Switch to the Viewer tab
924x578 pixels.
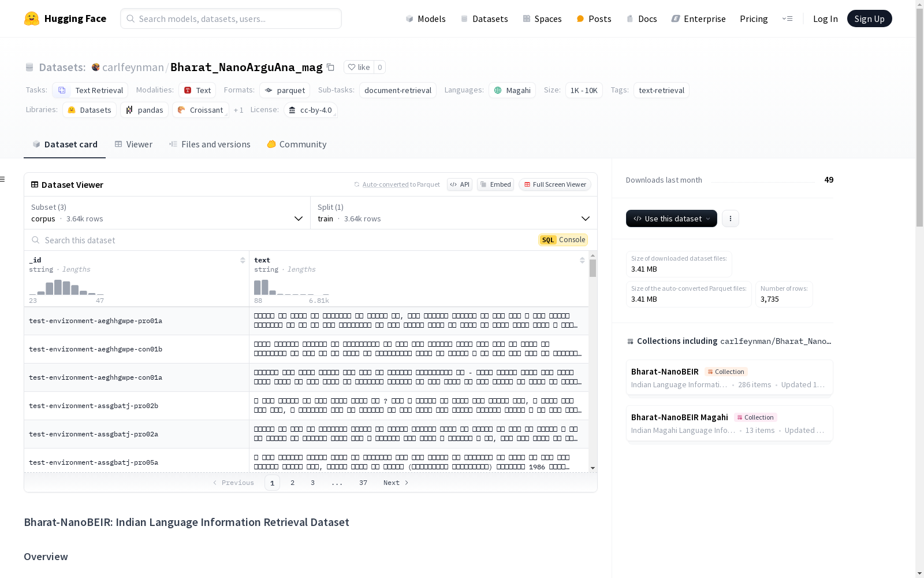coord(133,144)
